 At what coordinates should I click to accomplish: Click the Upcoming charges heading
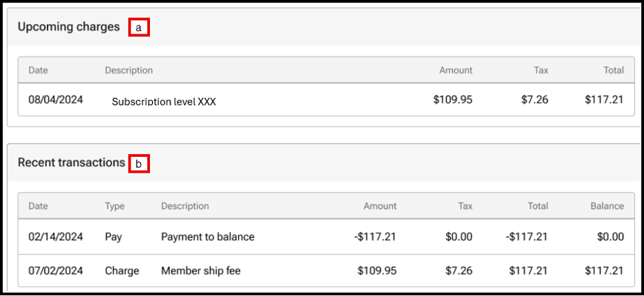pos(69,27)
